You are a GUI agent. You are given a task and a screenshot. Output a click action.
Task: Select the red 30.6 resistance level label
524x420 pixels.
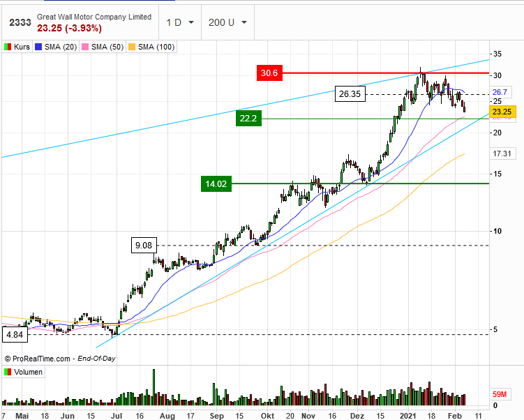(x=269, y=73)
